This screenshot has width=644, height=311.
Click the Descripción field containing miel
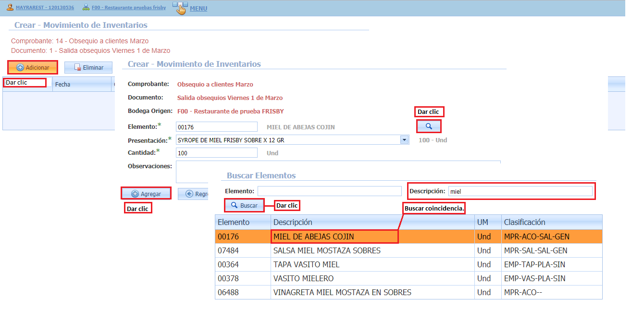point(520,191)
